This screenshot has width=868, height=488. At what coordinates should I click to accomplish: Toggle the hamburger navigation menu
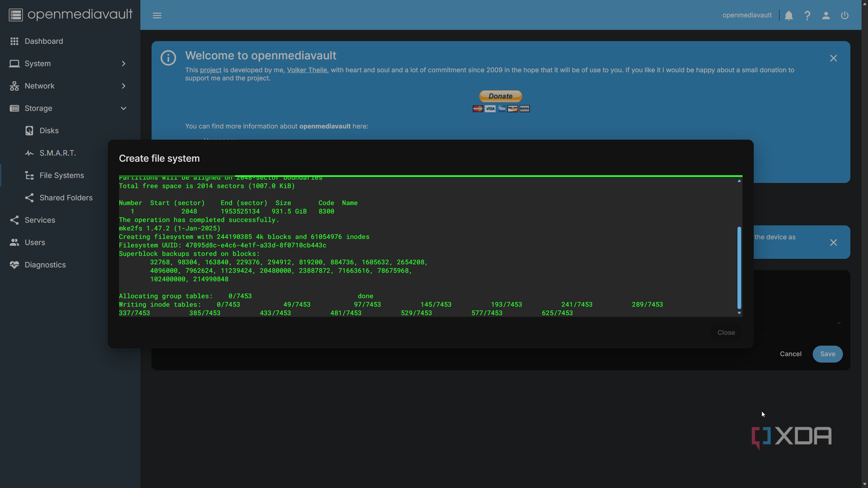(157, 16)
